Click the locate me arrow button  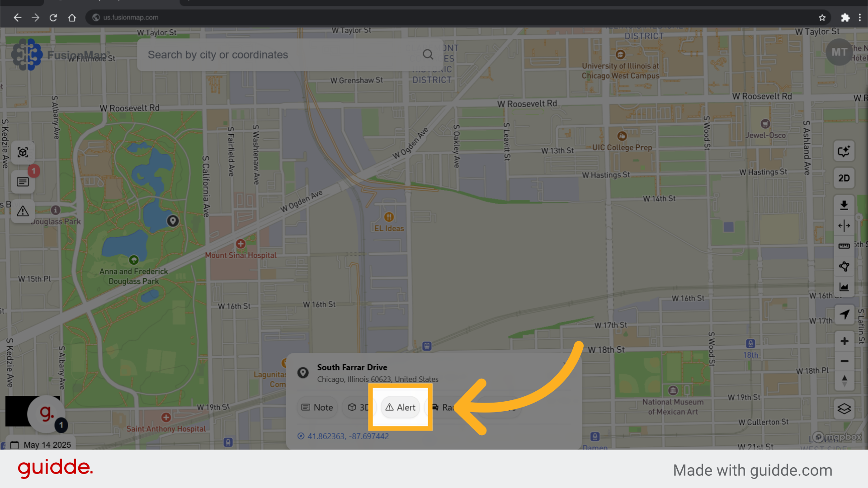click(844, 314)
